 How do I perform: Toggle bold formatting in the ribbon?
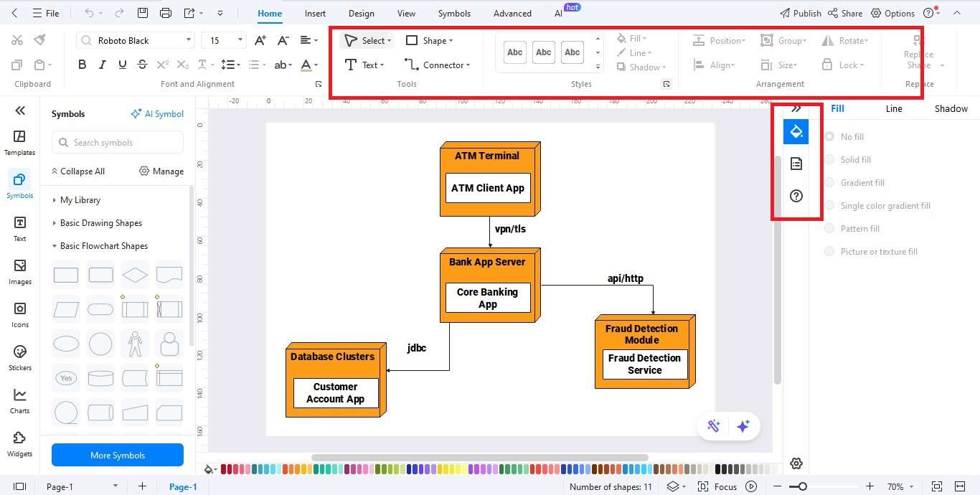coord(82,64)
